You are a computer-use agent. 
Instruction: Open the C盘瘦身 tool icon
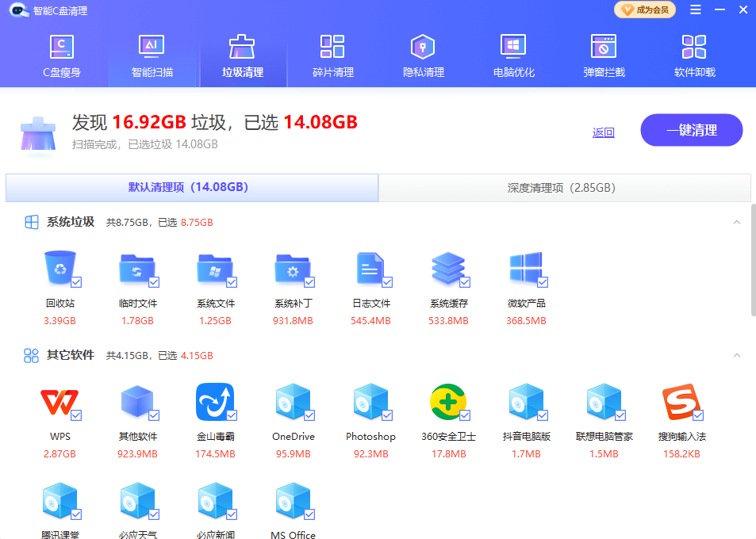[x=61, y=48]
